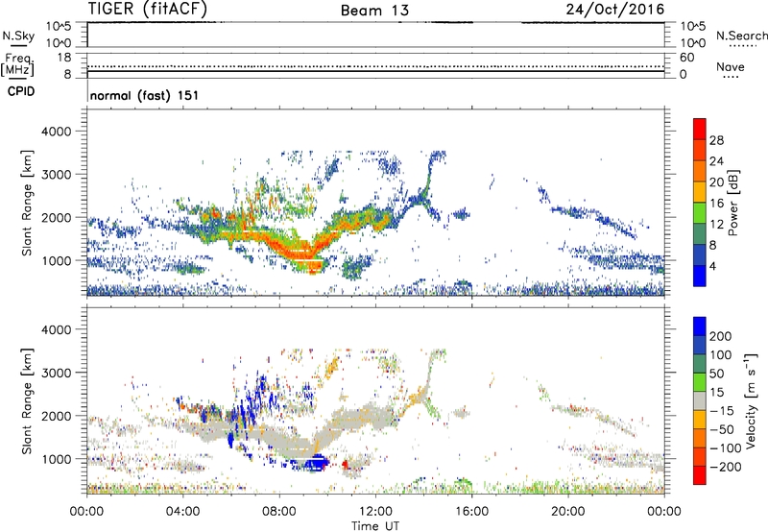Select the -100 label on Velocity colorbar
Image resolution: width=768 pixels, height=532 pixels.
(x=726, y=448)
